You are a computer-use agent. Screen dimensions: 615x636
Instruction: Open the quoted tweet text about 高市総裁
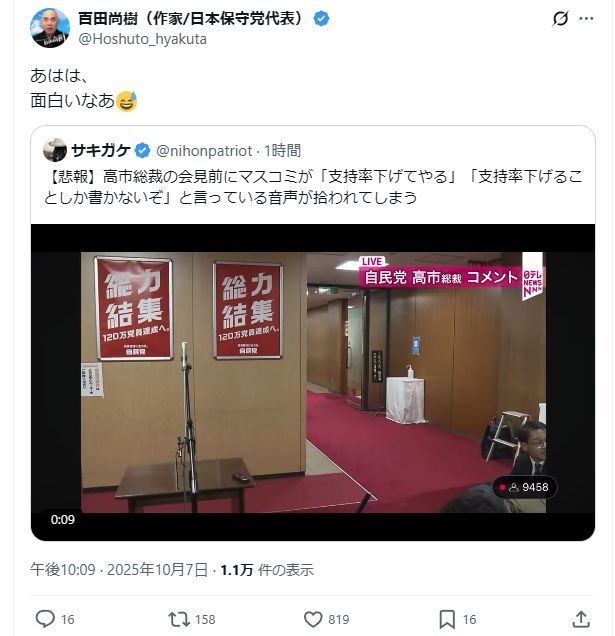(313, 187)
